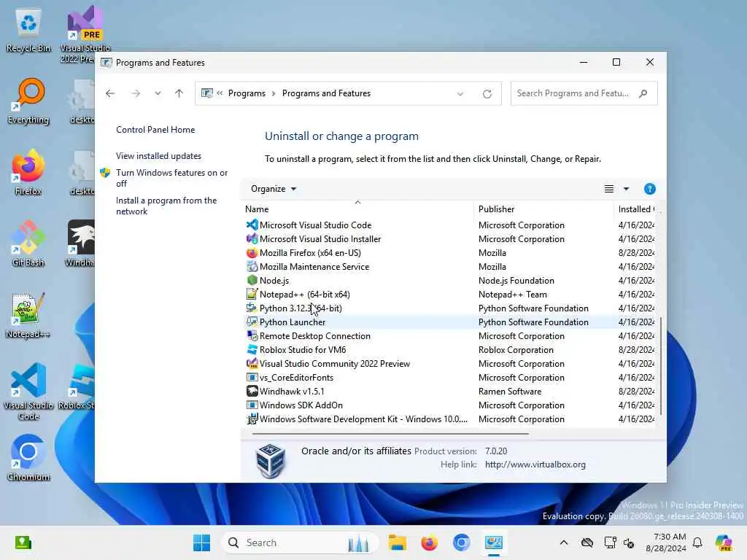
Task: Sort the list by Installed On column
Action: point(636,209)
